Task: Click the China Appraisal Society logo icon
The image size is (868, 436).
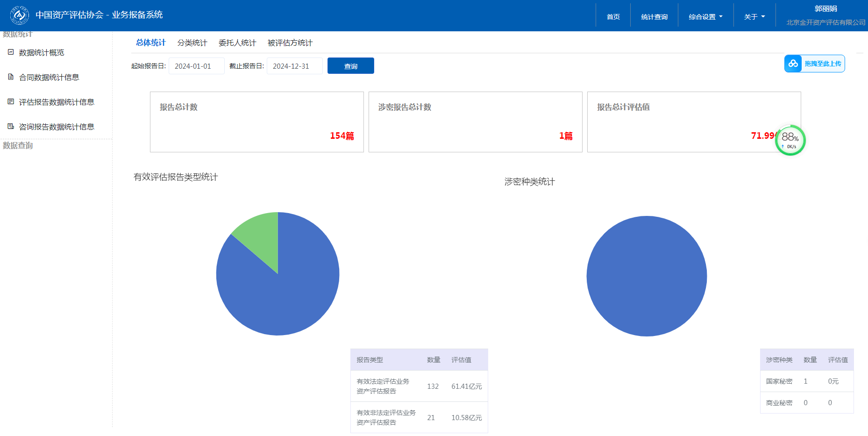Action: [20, 15]
